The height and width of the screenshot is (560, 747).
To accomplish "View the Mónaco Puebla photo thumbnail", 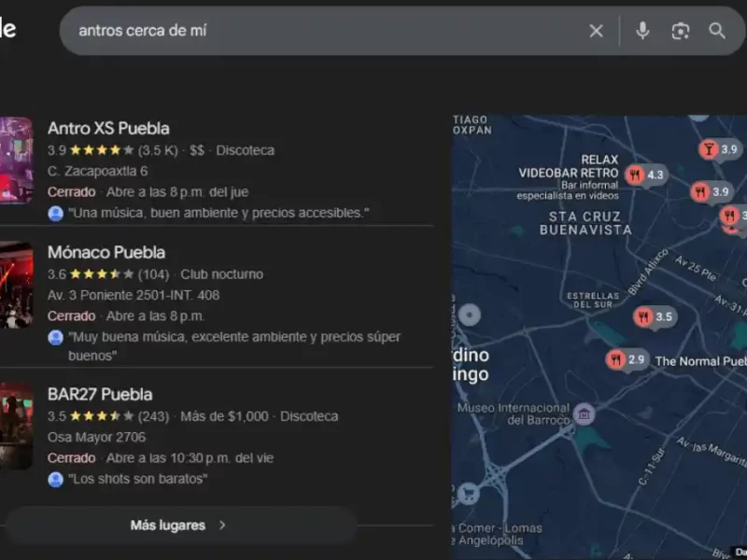I will point(16,285).
